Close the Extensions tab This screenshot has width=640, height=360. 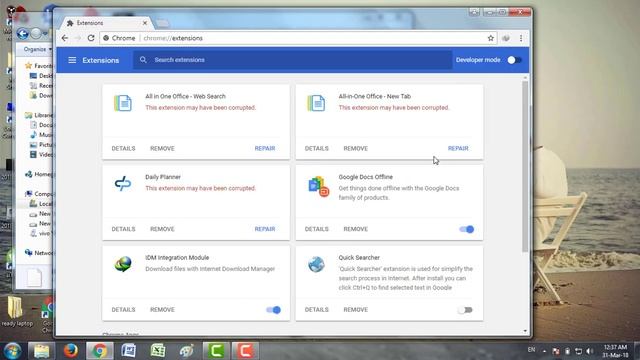pos(144,23)
